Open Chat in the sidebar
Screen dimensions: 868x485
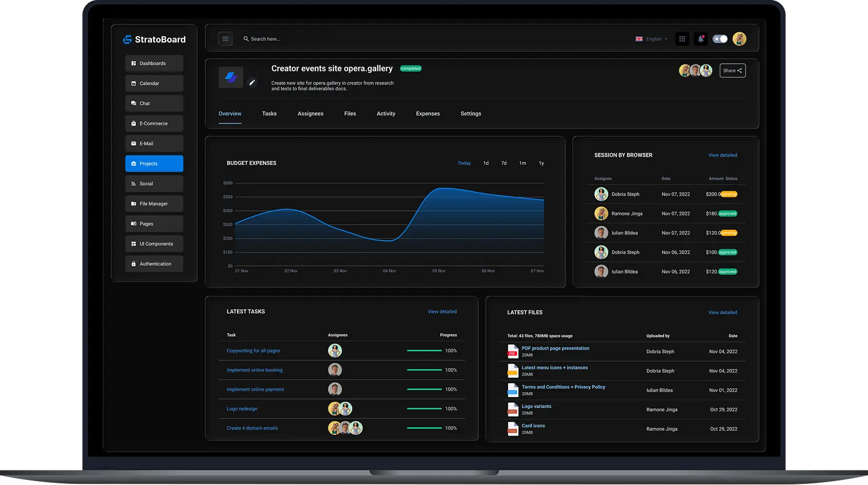(154, 103)
